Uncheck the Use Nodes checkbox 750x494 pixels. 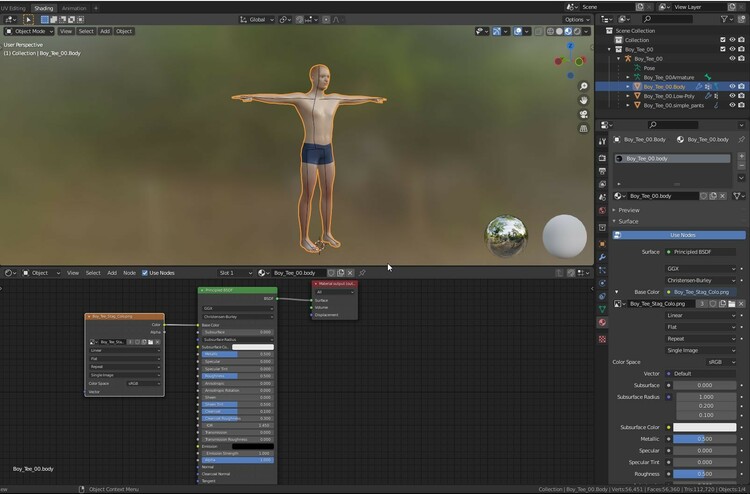pyautogui.click(x=145, y=273)
